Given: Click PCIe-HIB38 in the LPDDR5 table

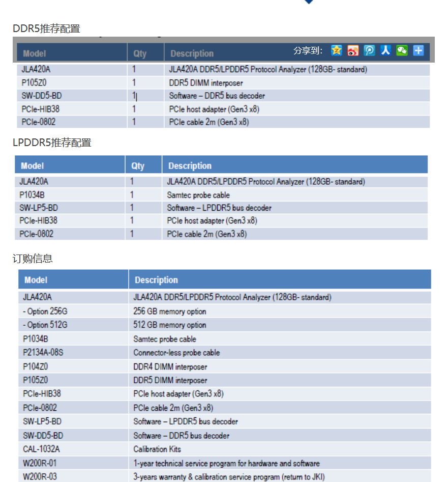Looking at the screenshot, I should pyautogui.click(x=38, y=221).
